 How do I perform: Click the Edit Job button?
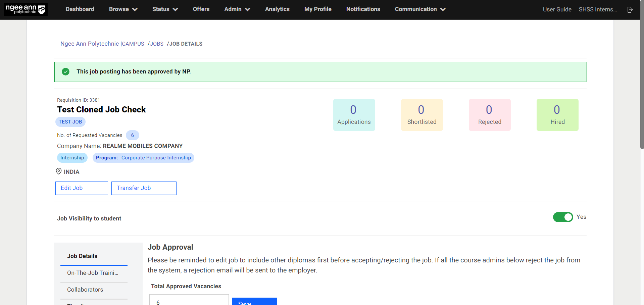click(x=81, y=188)
